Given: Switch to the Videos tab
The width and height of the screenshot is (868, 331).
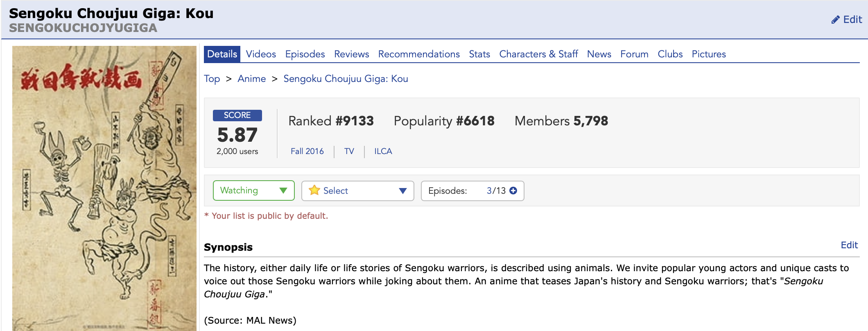Looking at the screenshot, I should coord(261,54).
